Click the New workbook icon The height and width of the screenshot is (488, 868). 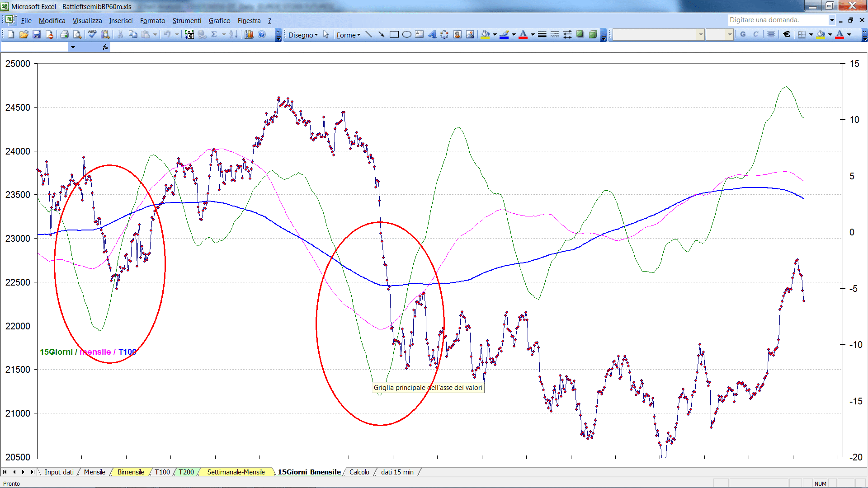(x=11, y=34)
